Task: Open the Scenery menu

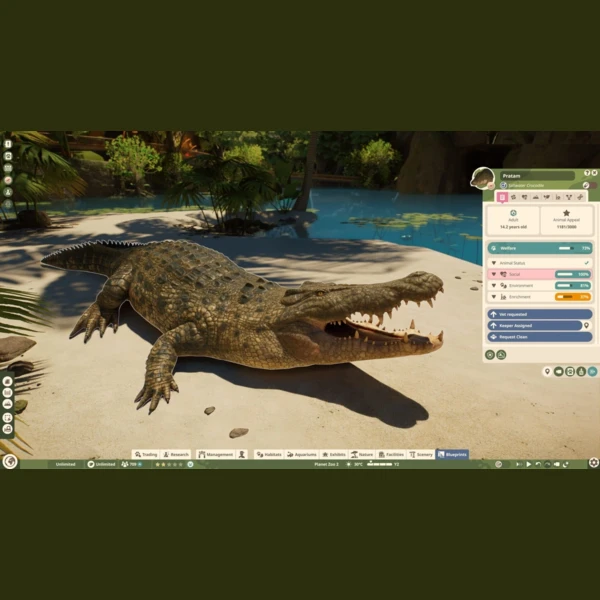Action: pyautogui.click(x=421, y=454)
